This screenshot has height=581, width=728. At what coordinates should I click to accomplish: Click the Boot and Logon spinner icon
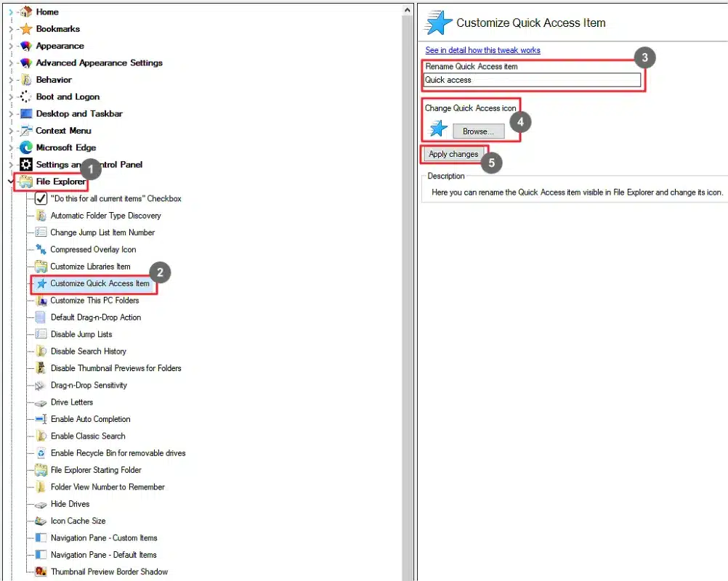click(25, 97)
